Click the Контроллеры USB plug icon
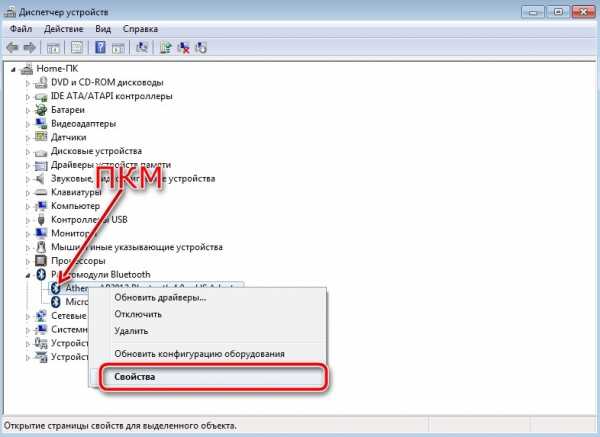The width and height of the screenshot is (600, 437). tap(41, 220)
